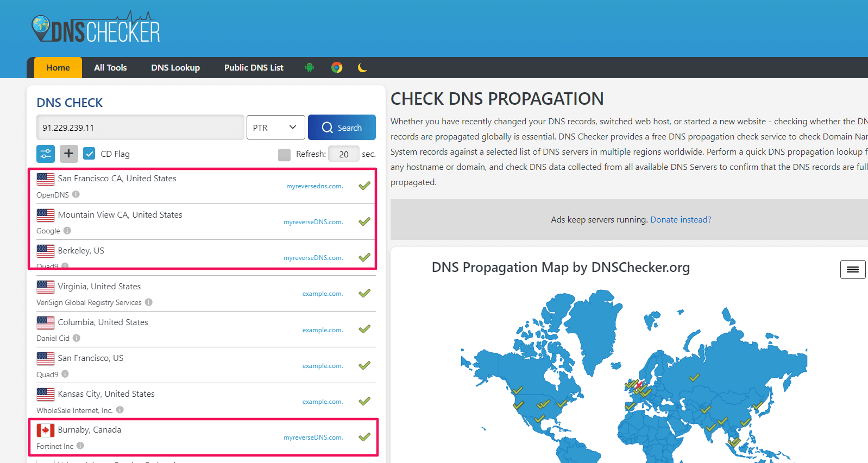Click the Refresh seconds input field
Image resolution: width=868 pixels, height=463 pixels.
pos(344,154)
